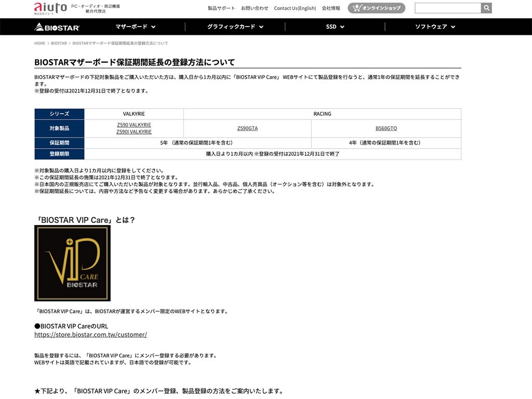Open the オンラインショップ cart button
Viewport: 532px width, 399px height.
[376, 8]
